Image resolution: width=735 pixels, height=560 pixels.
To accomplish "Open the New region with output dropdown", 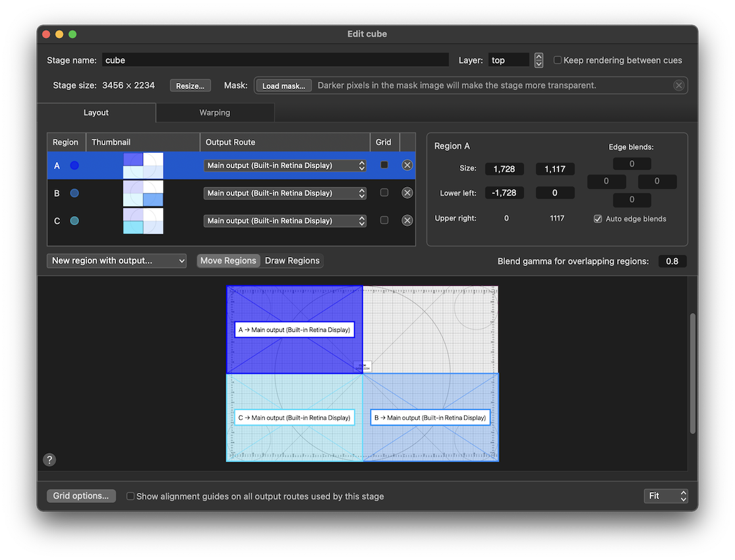I will pyautogui.click(x=117, y=261).
